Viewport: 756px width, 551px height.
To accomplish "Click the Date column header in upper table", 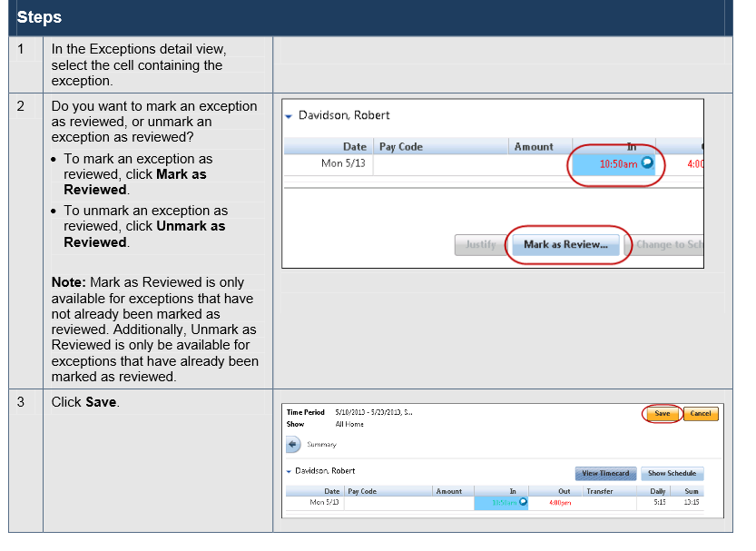I will point(354,146).
